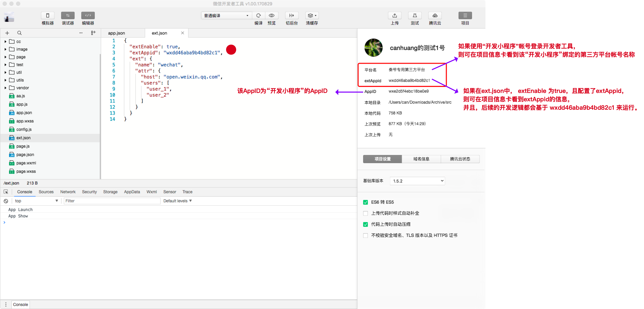Enable skip domain and TLS verification checkbox
Viewport: 644px width, 309px height.
click(x=366, y=235)
